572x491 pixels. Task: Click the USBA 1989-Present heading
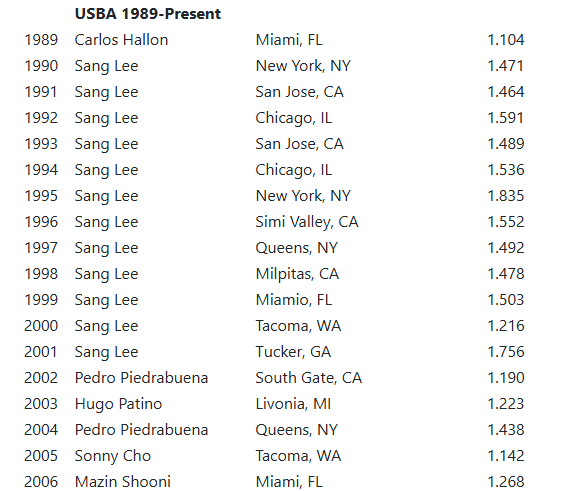[147, 14]
